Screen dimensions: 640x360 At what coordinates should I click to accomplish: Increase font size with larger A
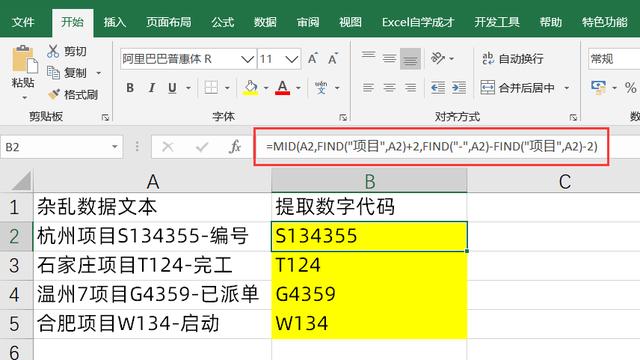tap(313, 59)
